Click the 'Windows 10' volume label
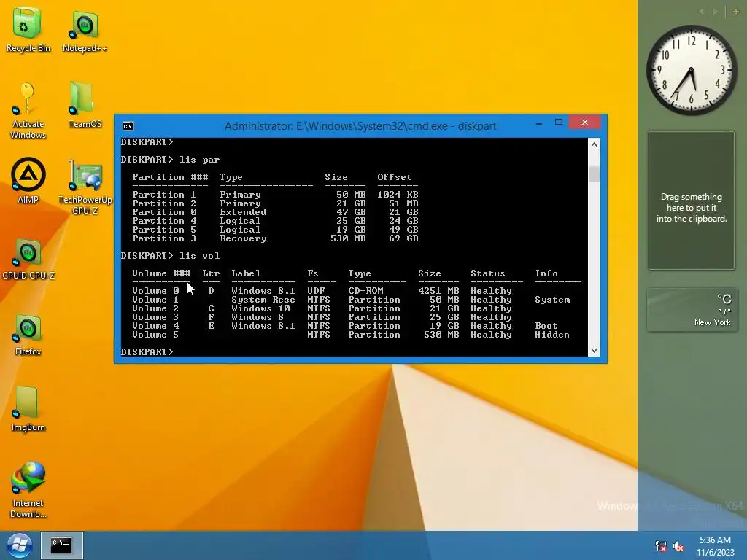747x560 pixels. point(260,308)
